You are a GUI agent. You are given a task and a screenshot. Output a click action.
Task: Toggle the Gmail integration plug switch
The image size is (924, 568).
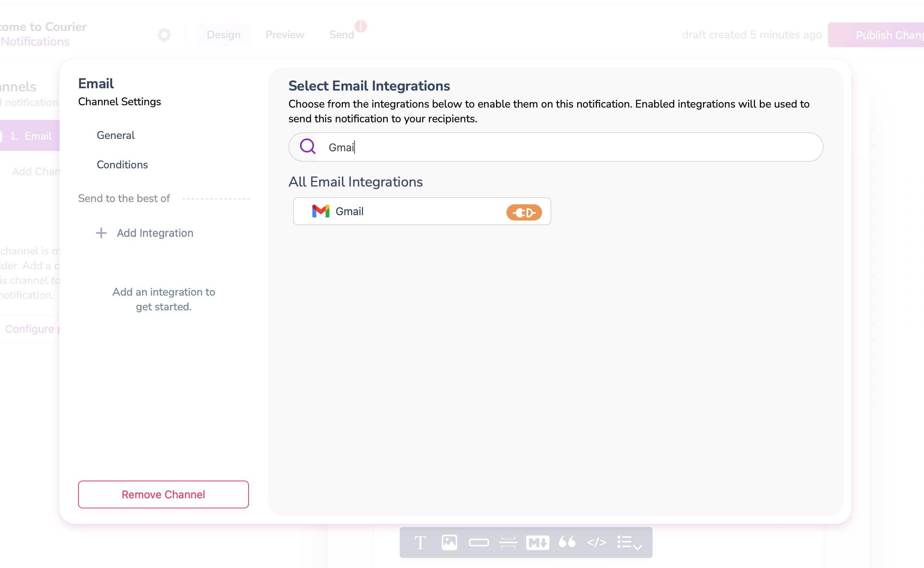524,212
